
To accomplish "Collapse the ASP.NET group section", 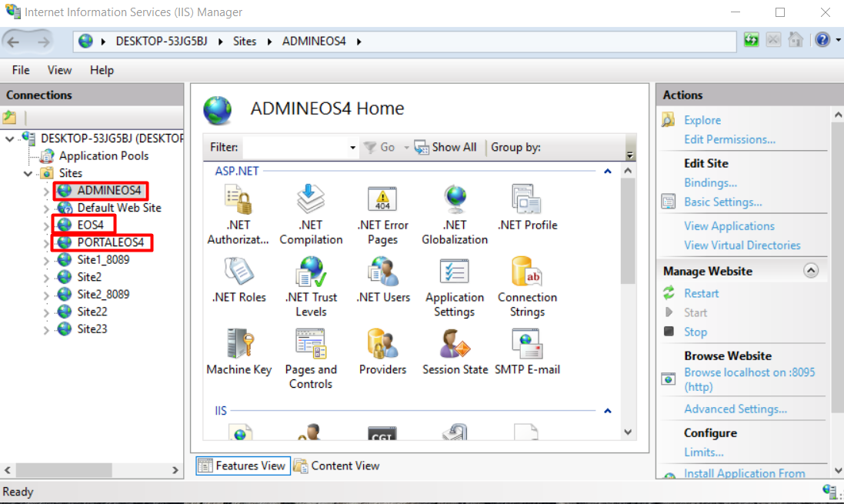I will (x=608, y=172).
